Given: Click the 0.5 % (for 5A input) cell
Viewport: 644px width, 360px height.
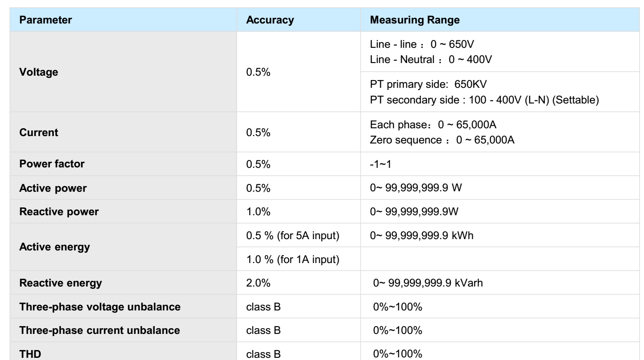Looking at the screenshot, I should tap(293, 236).
